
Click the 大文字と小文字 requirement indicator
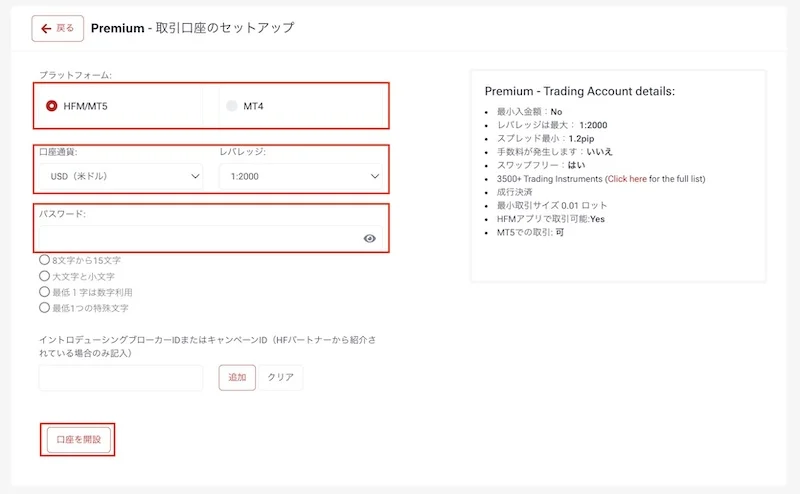44,276
